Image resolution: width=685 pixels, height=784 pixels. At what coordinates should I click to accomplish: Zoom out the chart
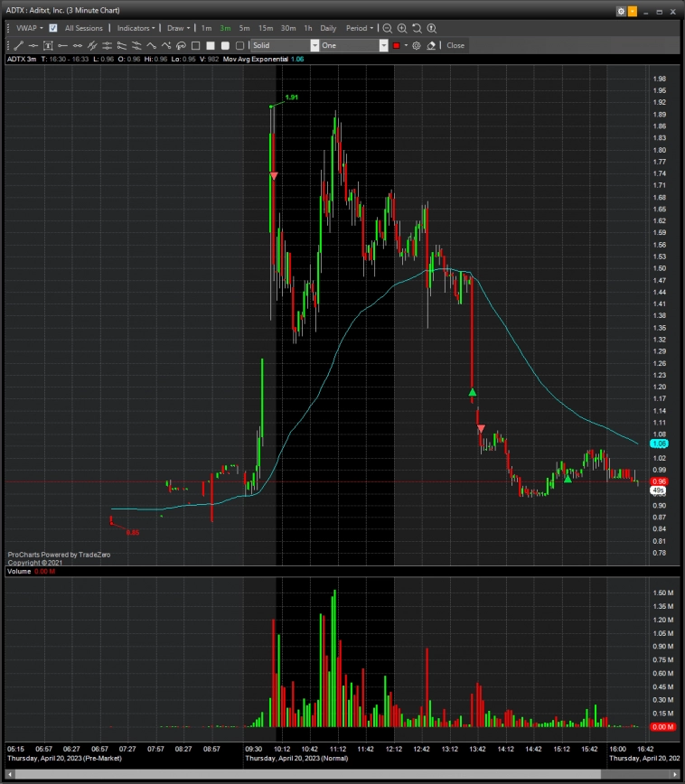(388, 29)
